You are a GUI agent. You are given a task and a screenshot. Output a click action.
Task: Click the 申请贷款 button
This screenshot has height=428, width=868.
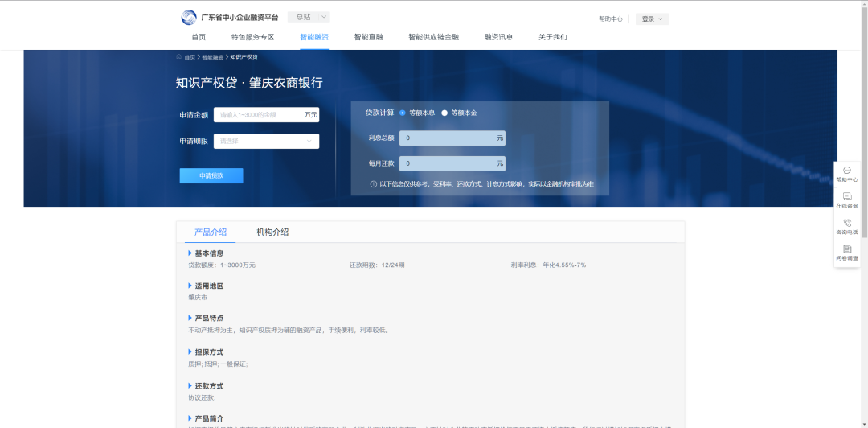point(211,175)
